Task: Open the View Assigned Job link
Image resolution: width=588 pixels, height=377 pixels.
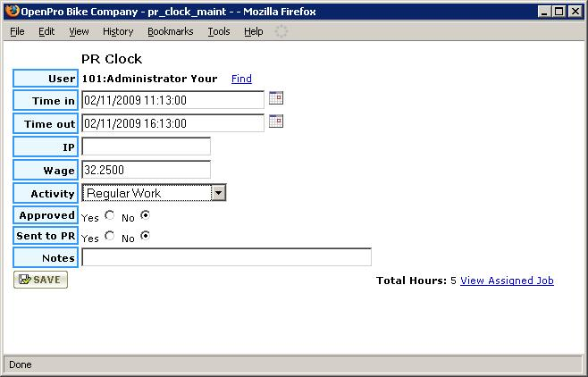Action: (x=507, y=281)
